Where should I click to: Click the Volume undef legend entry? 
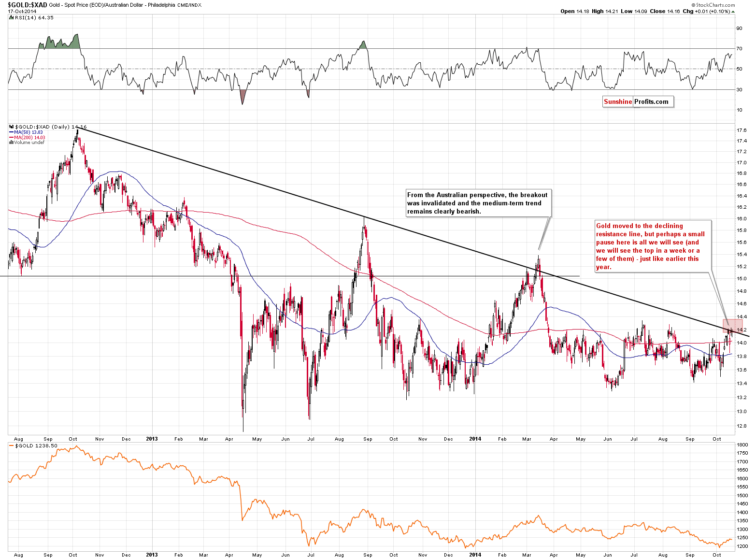point(29,143)
